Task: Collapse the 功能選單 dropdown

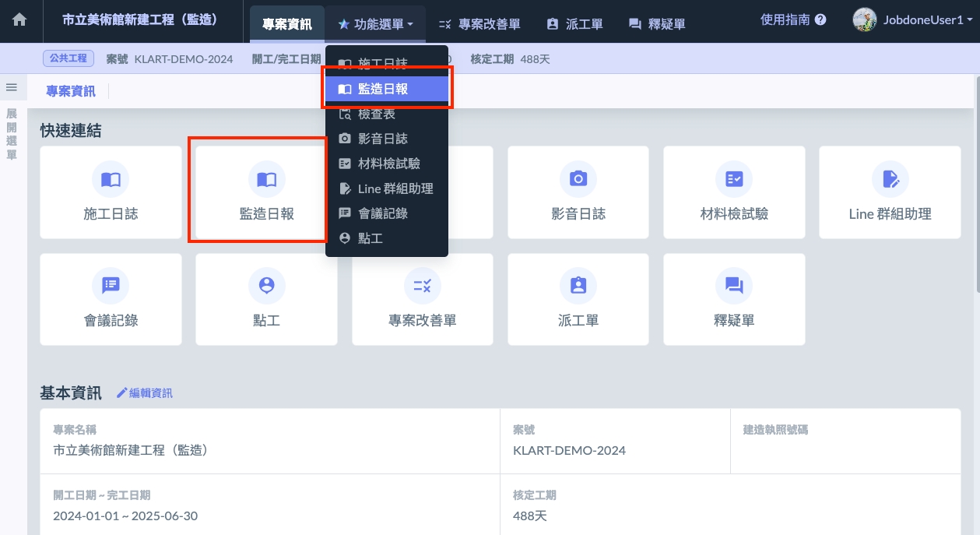Action: pyautogui.click(x=375, y=24)
